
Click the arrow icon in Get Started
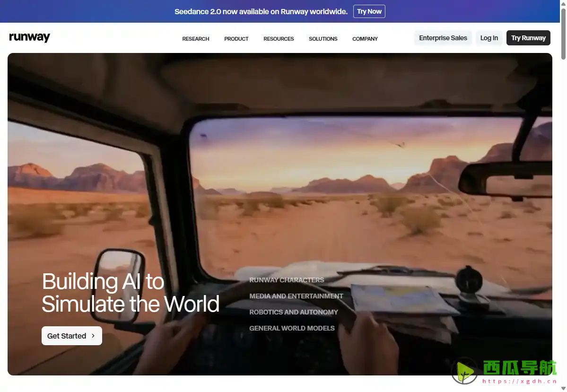93,336
